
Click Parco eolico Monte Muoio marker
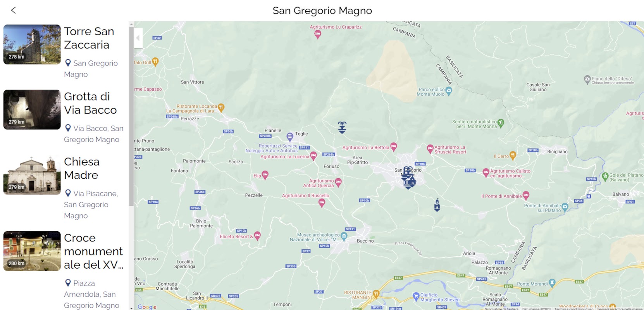(x=449, y=91)
